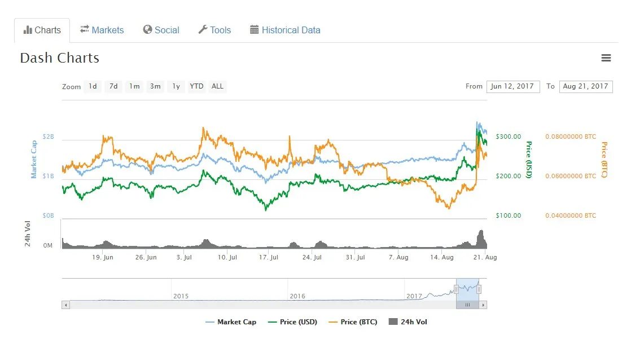Set zoom to 1m
The width and height of the screenshot is (644, 348).
[134, 86]
